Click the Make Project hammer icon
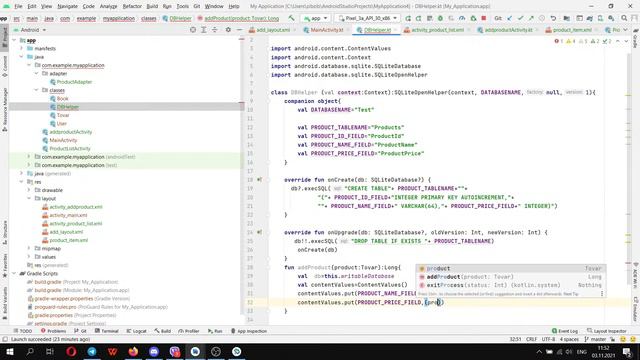640x360 pixels. [x=291, y=18]
